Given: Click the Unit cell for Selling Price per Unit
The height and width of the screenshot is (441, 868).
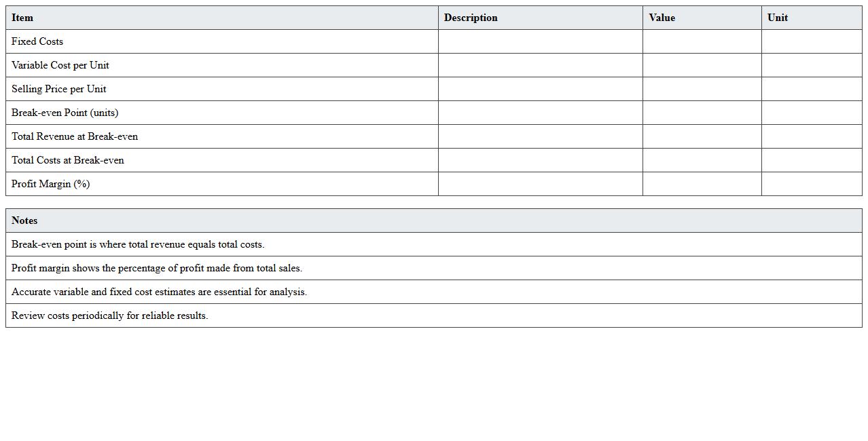Looking at the screenshot, I should coord(812,89).
